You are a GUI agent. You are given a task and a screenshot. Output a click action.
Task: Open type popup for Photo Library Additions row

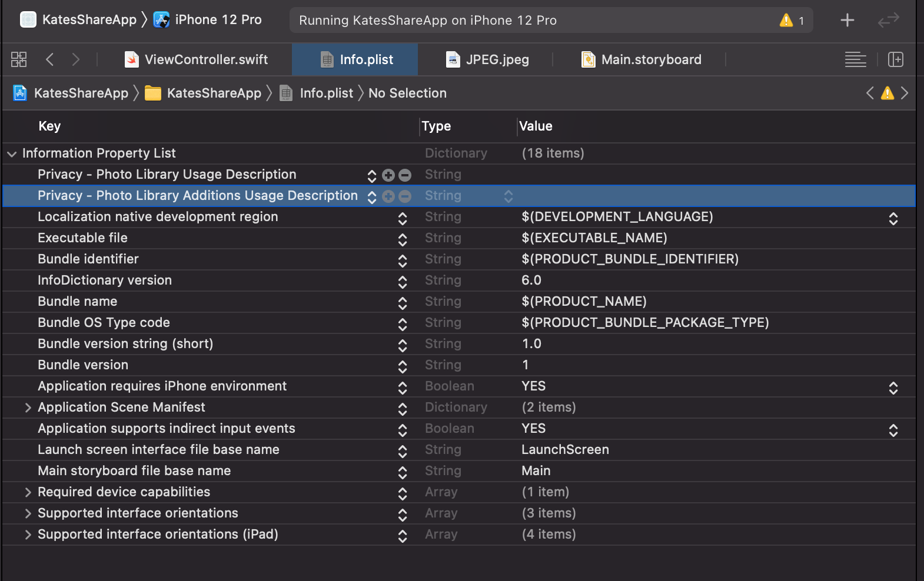tap(508, 196)
